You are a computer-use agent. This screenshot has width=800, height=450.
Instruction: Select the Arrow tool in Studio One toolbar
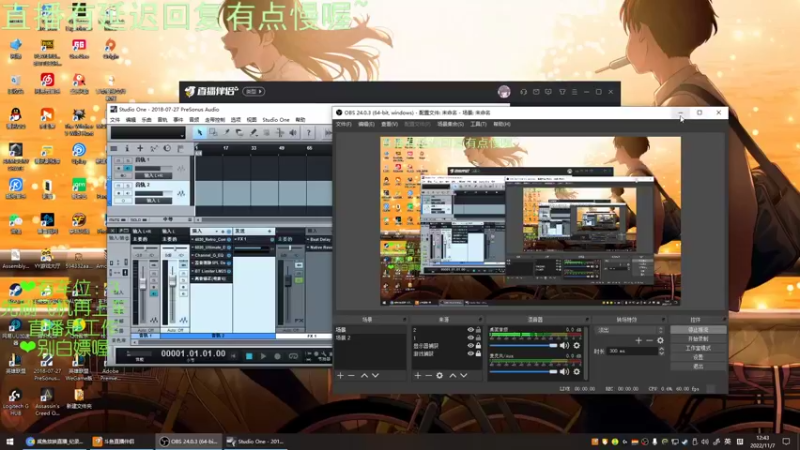[x=199, y=133]
